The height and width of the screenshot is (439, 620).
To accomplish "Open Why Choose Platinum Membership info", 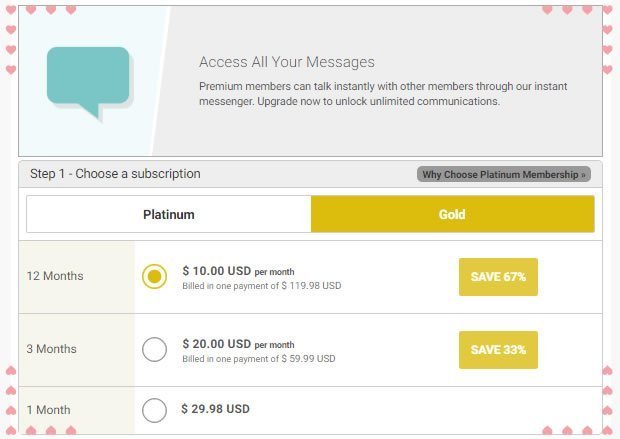I will [x=504, y=174].
